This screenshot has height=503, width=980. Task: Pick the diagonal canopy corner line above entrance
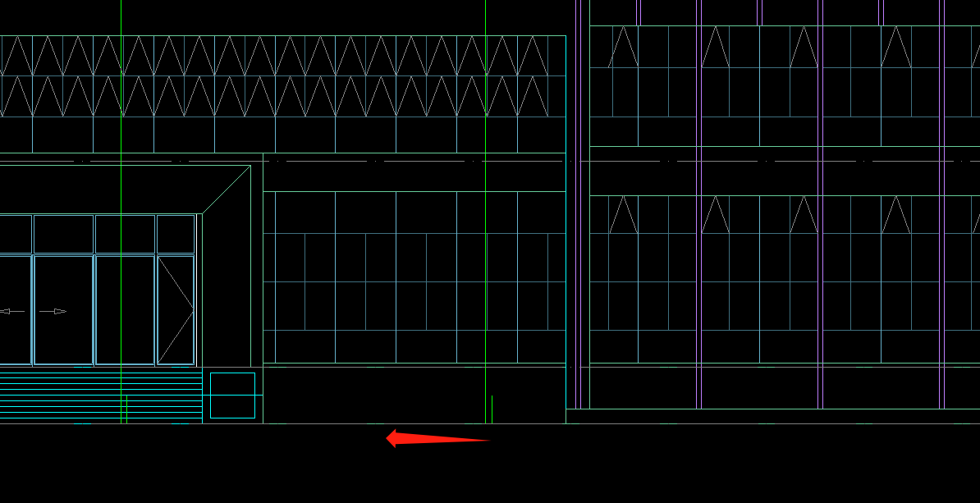point(227,190)
